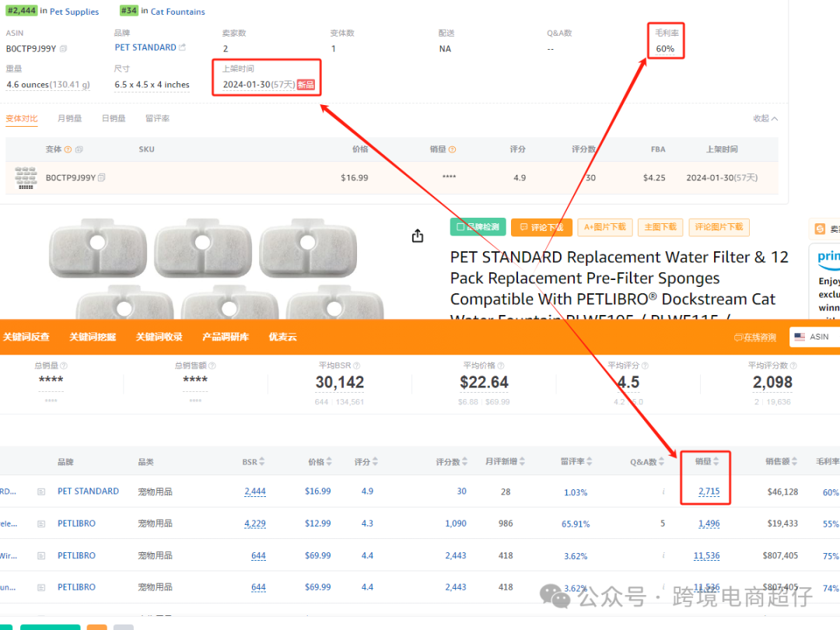This screenshot has width=840, height=630.
Task: Switch to 变体对比 tab
Action: pos(22,118)
